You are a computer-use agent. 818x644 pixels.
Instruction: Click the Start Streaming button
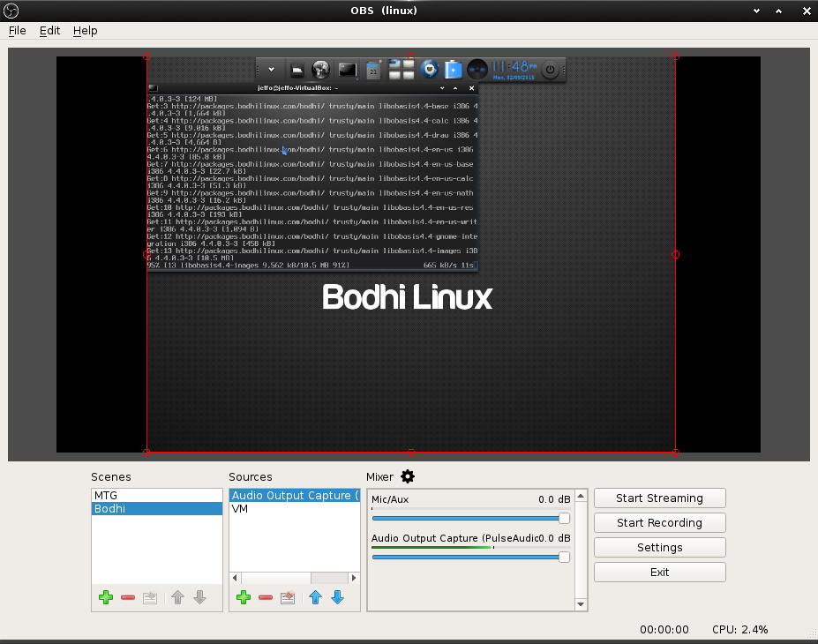click(659, 498)
